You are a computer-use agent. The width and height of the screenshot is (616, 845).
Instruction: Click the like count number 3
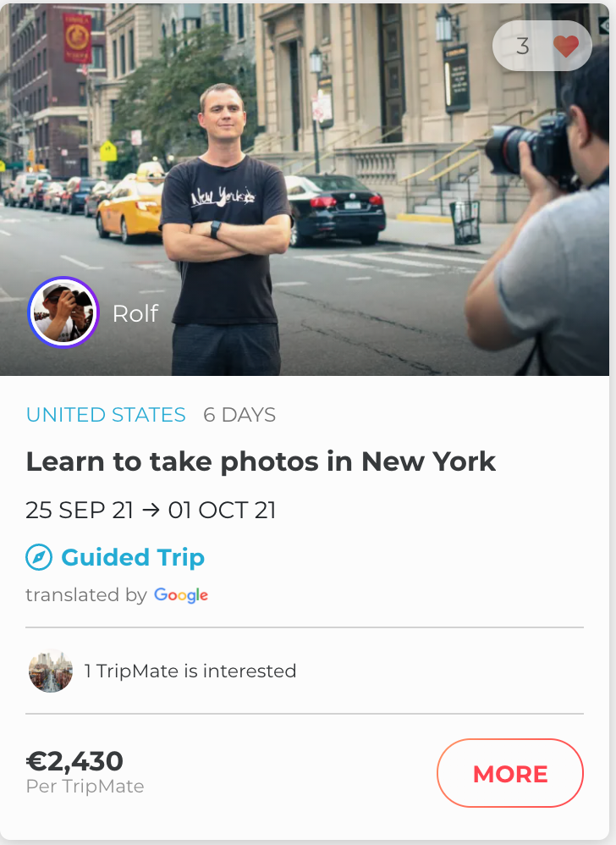tap(522, 46)
